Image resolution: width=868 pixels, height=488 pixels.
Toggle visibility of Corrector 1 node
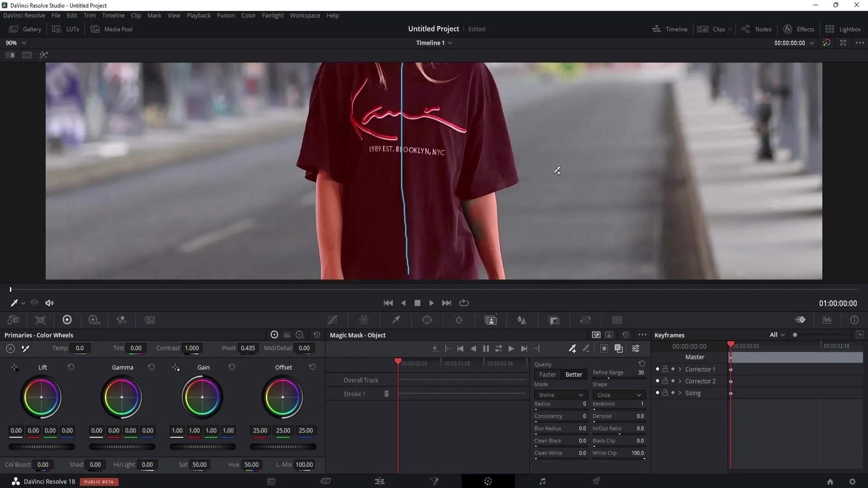coord(657,369)
